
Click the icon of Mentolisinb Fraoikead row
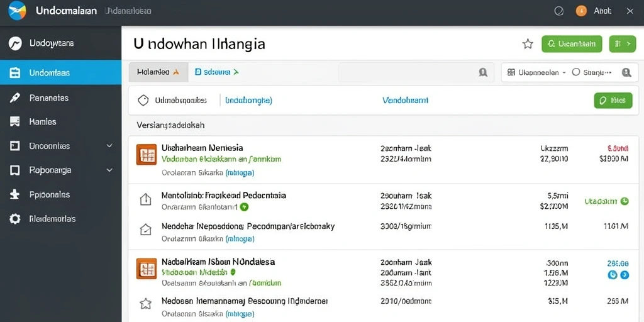click(145, 200)
